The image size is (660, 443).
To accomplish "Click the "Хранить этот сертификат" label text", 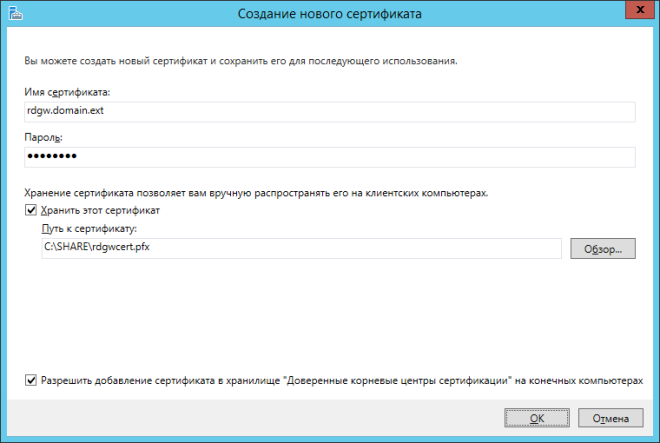I will pyautogui.click(x=100, y=211).
